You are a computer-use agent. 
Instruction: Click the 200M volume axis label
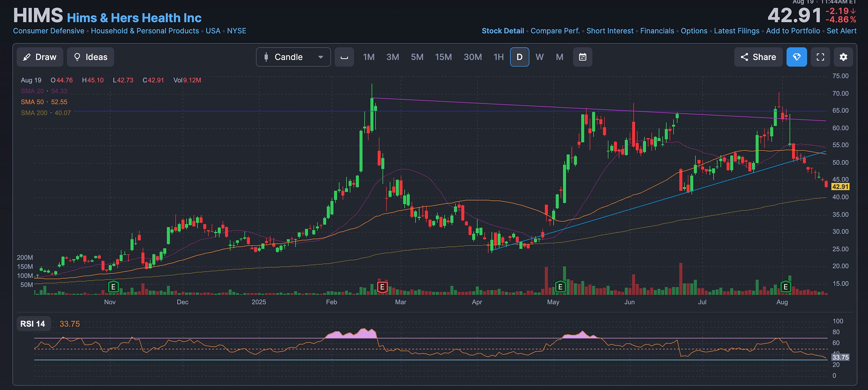tap(25, 258)
